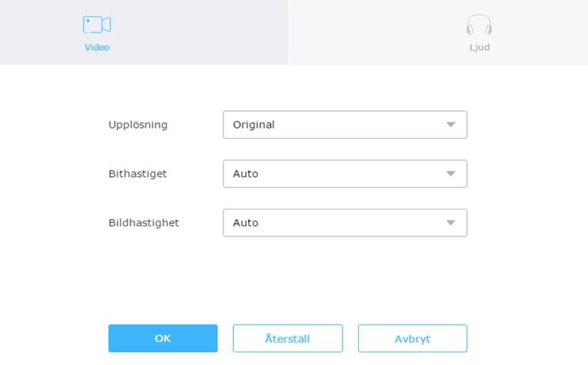
Task: Expand the Bithastiget dropdown arrow
Action: click(x=451, y=174)
